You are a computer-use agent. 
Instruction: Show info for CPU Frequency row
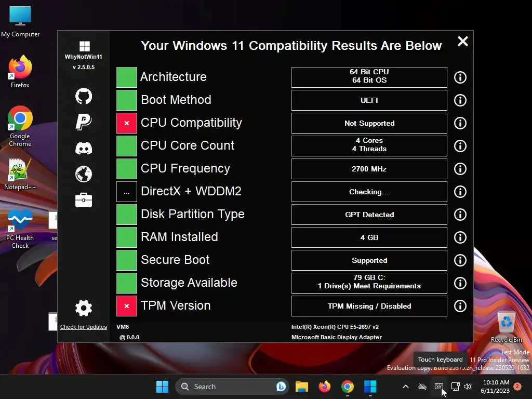pos(460,169)
